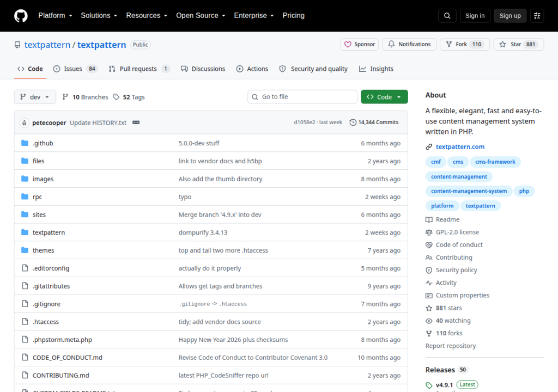The height and width of the screenshot is (392, 558).
Task: Click the GitHub logo icon
Action: 21,16
